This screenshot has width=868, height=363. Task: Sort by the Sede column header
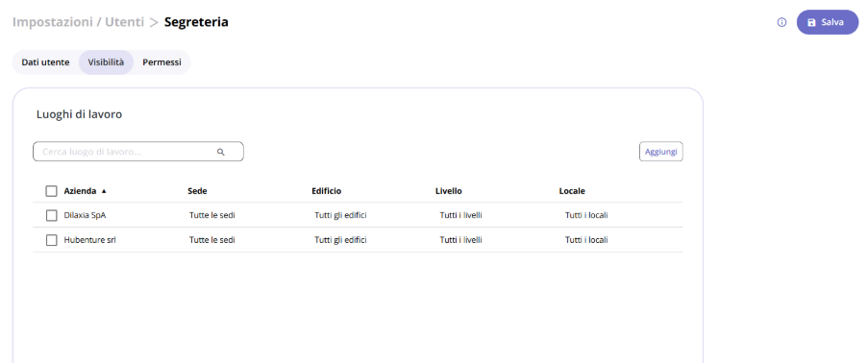[x=197, y=191]
